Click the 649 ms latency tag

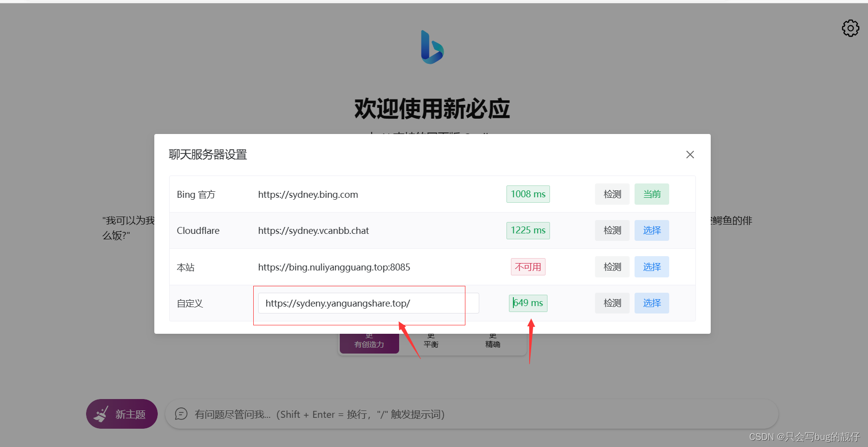coord(528,303)
